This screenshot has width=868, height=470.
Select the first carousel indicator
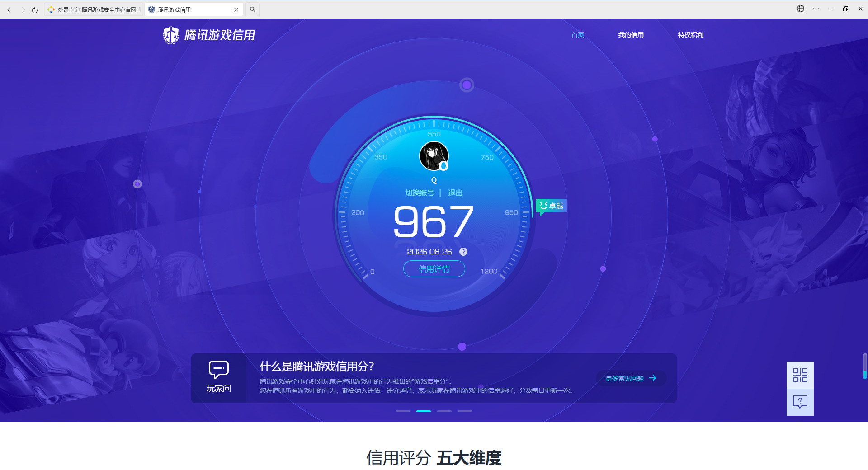pyautogui.click(x=403, y=411)
